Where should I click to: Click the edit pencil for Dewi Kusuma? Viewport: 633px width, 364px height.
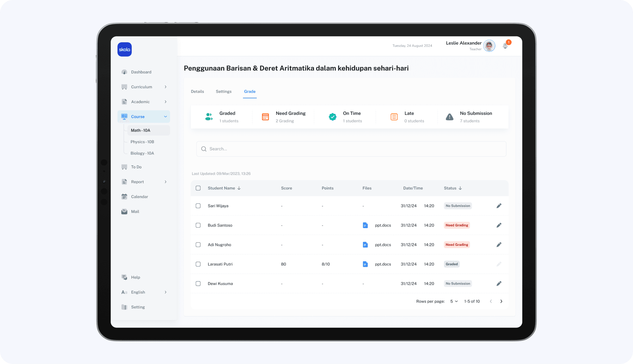tap(499, 284)
